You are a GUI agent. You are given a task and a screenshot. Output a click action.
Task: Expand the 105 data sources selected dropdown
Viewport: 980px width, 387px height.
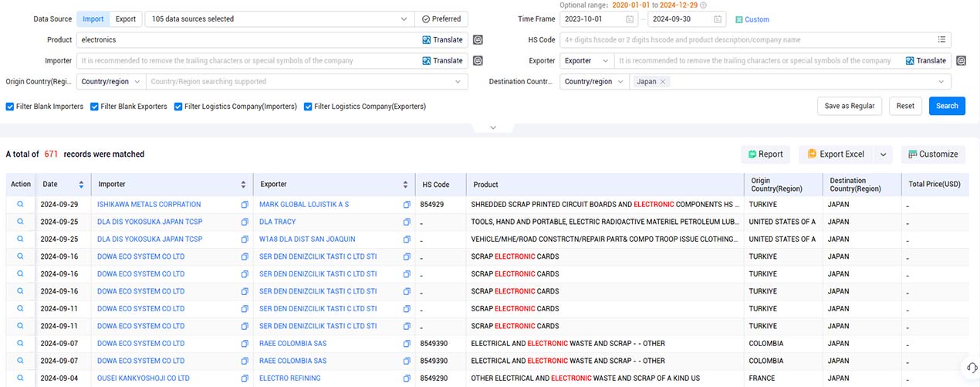click(x=279, y=19)
